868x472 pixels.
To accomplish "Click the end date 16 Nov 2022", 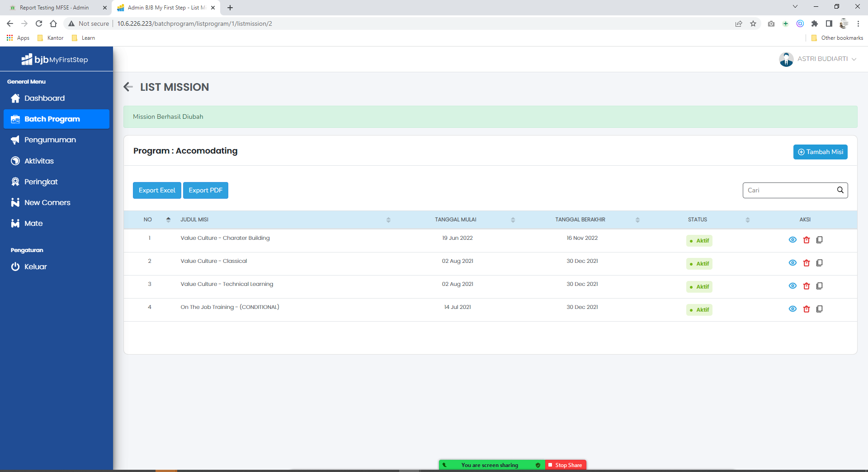I will 582,238.
